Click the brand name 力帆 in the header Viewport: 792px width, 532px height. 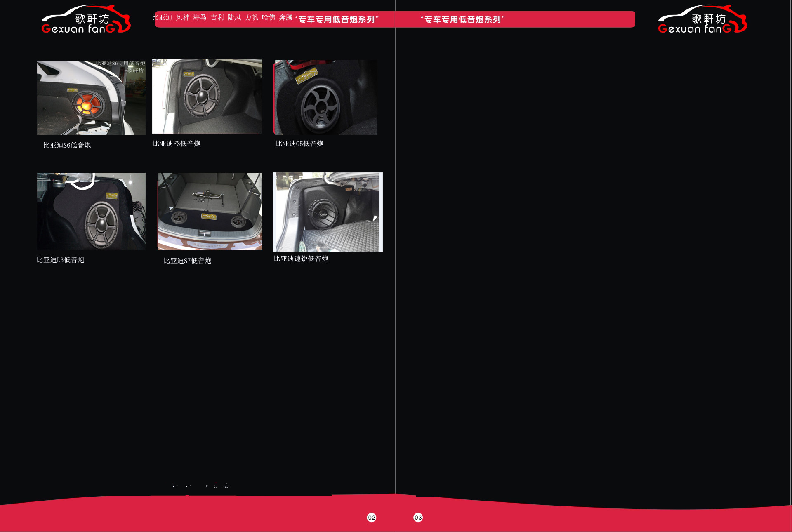[x=251, y=17]
